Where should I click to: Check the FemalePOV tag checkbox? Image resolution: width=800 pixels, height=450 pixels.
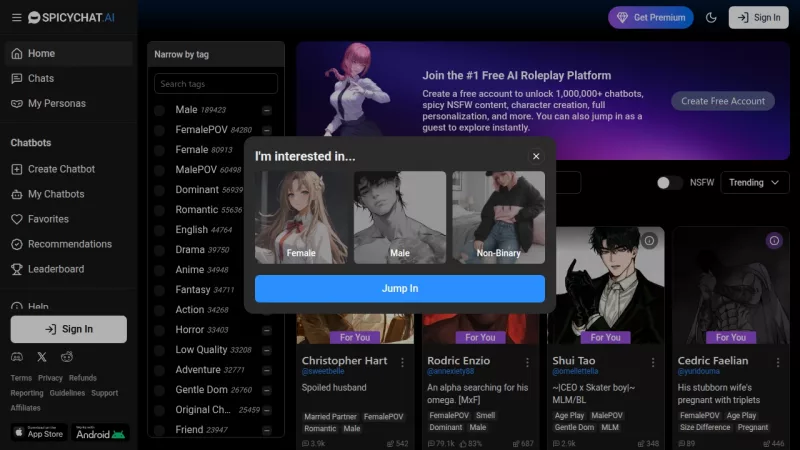(159, 130)
